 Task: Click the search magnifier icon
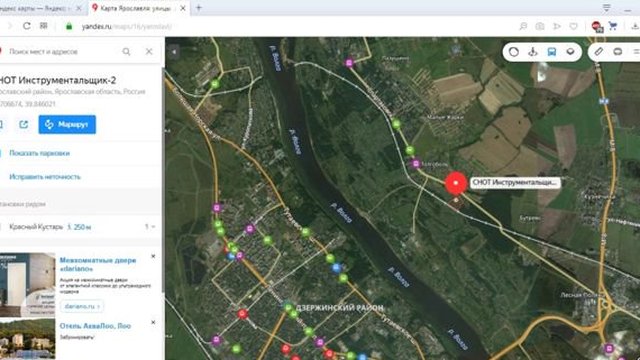coord(127,51)
